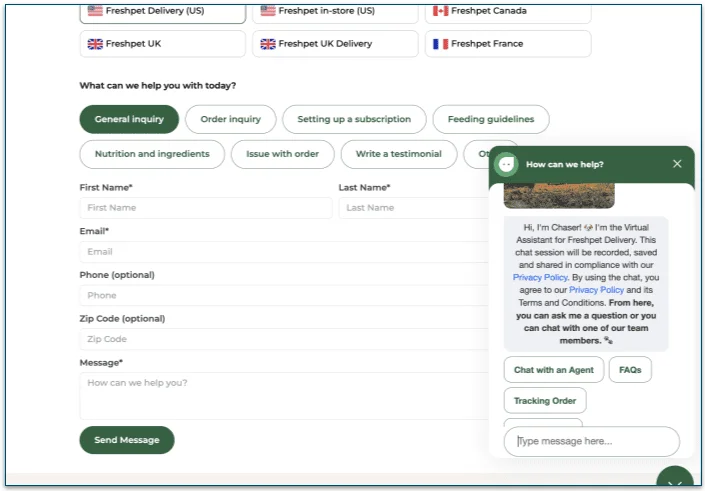Select the Order inquiry topic
This screenshot has width=705, height=491.
coord(231,119)
